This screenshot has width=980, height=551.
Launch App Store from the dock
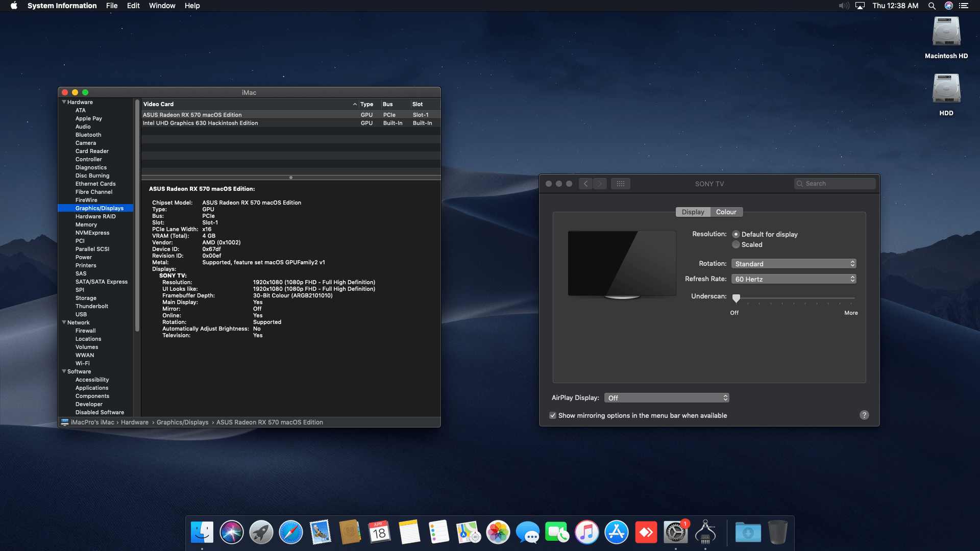(x=616, y=533)
